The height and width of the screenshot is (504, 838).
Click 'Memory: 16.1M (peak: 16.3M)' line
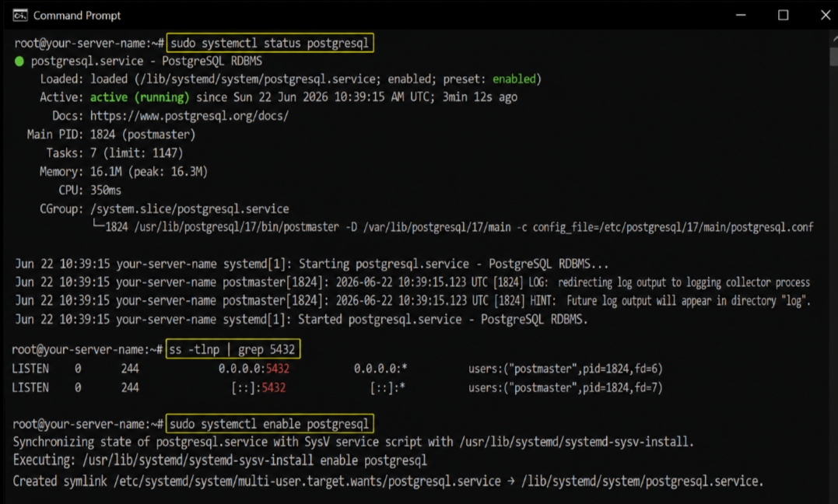(x=124, y=172)
